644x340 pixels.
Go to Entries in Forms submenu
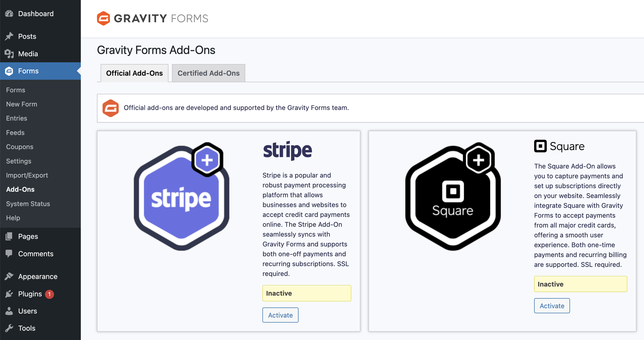16,118
